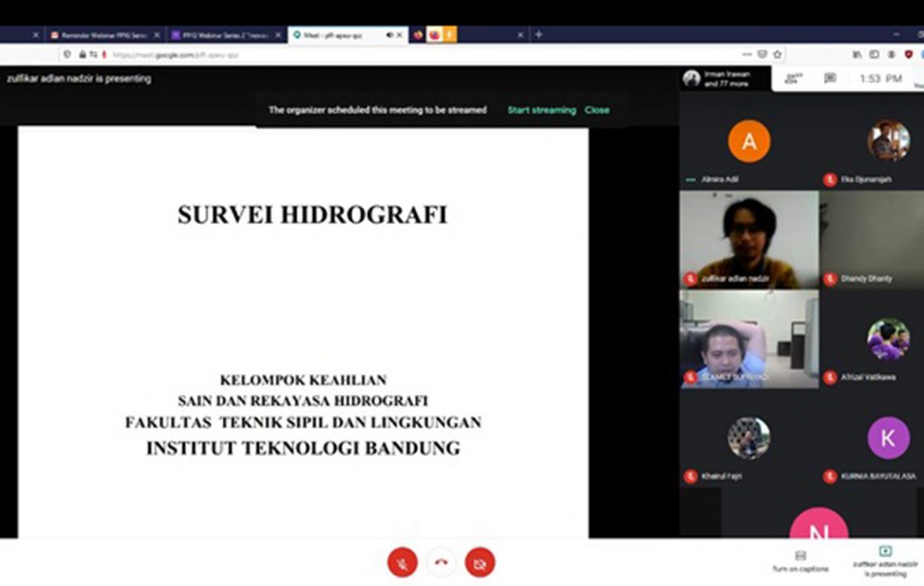924x586 pixels.
Task: Click the text INSTITUT TEKNOLOGI BANDUNG
Action: tap(303, 448)
